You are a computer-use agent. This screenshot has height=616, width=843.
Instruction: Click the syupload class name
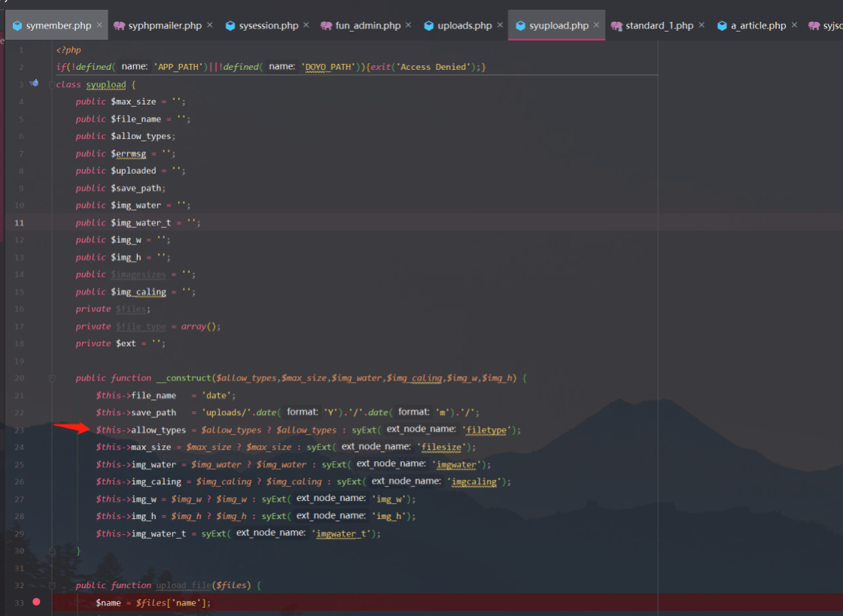106,85
